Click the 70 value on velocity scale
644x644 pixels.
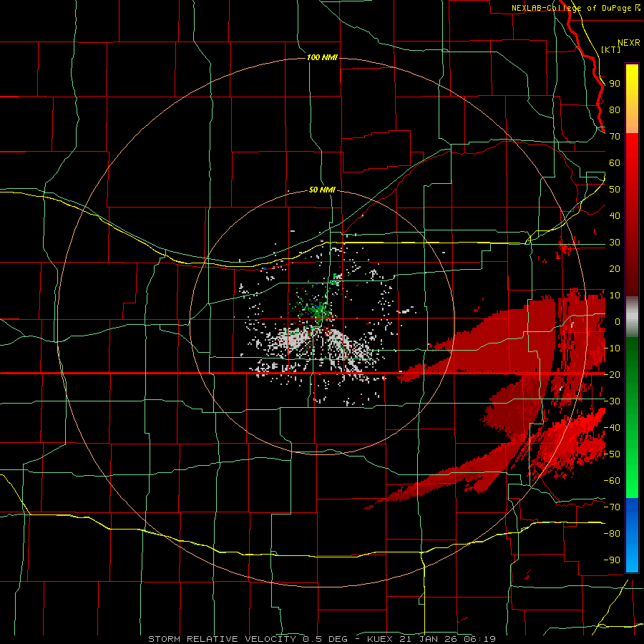coord(615,137)
